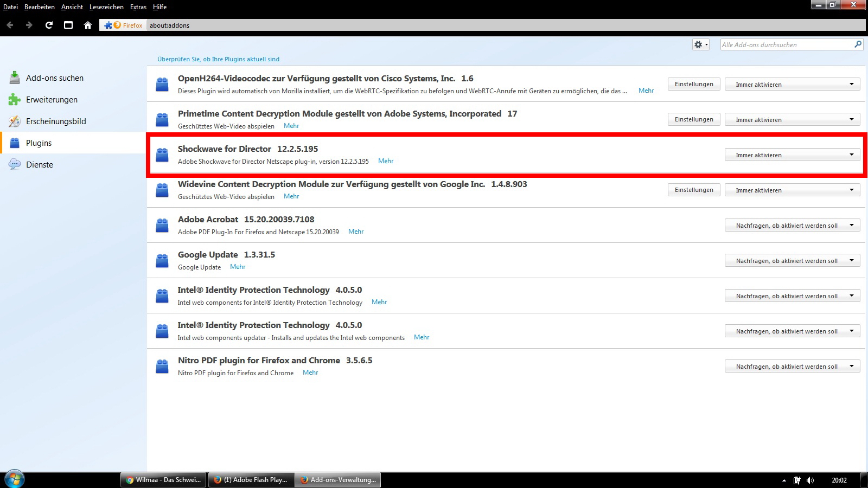Click Mehr link for Google Update
Image resolution: width=868 pixels, height=488 pixels.
coord(238,267)
